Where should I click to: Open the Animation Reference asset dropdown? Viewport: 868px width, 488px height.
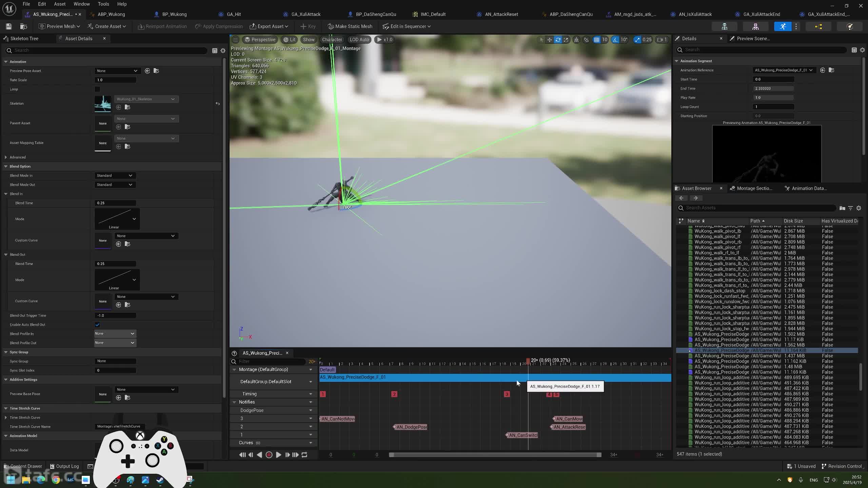click(x=784, y=70)
